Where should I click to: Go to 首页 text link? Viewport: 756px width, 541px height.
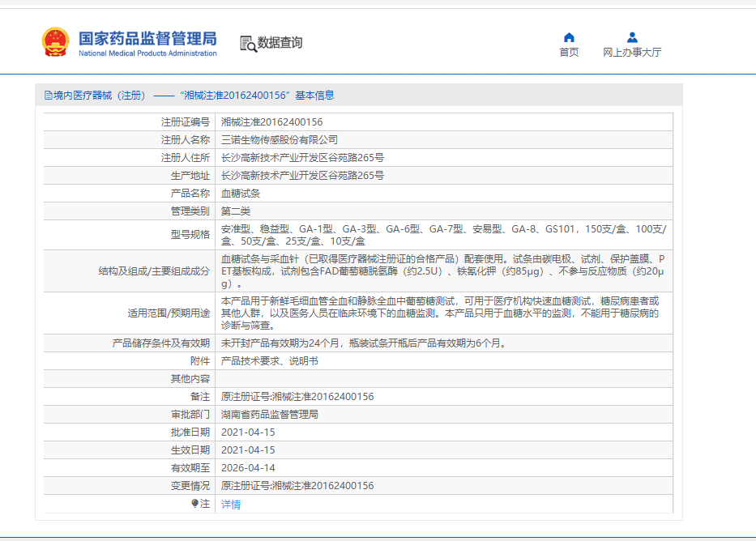(x=569, y=52)
